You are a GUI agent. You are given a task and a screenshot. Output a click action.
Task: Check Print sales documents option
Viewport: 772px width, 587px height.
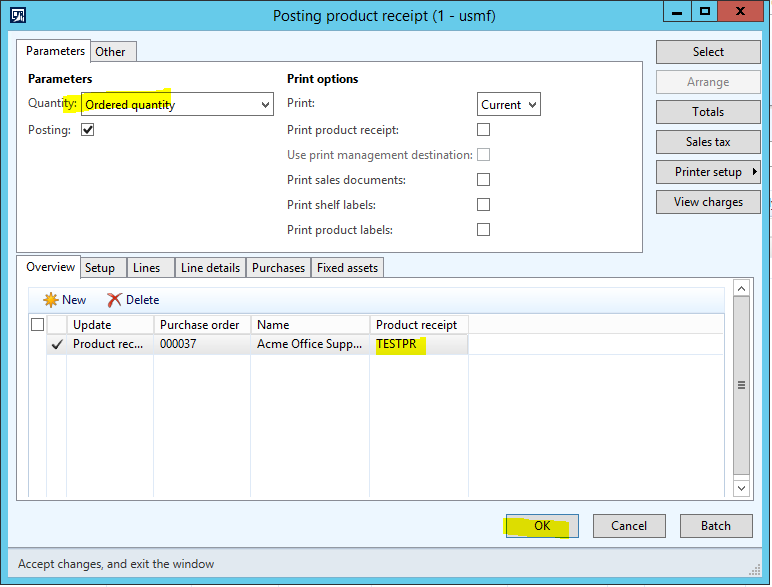484,180
